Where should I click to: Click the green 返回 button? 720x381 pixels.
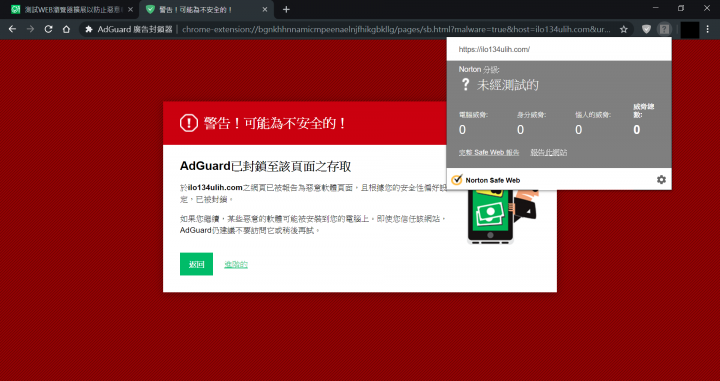click(197, 264)
